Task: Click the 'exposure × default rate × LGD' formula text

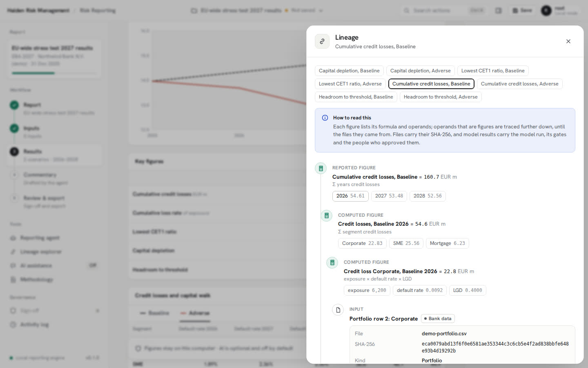Action: (378, 279)
